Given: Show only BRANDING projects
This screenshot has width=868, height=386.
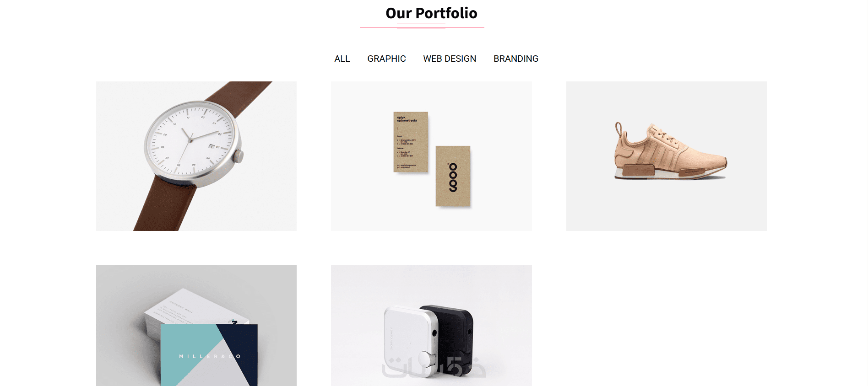Looking at the screenshot, I should (516, 59).
